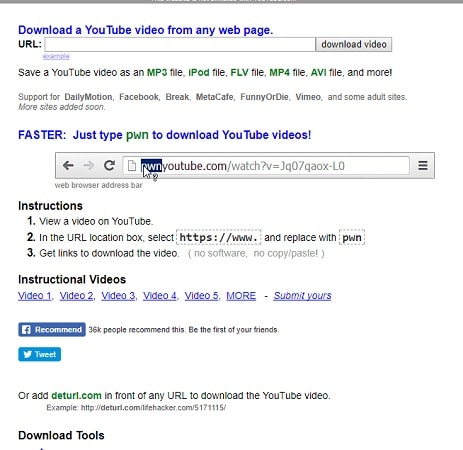Image resolution: width=463 pixels, height=450 pixels.
Task: Click hamburger menu icon in address bar illustration
Action: [423, 165]
